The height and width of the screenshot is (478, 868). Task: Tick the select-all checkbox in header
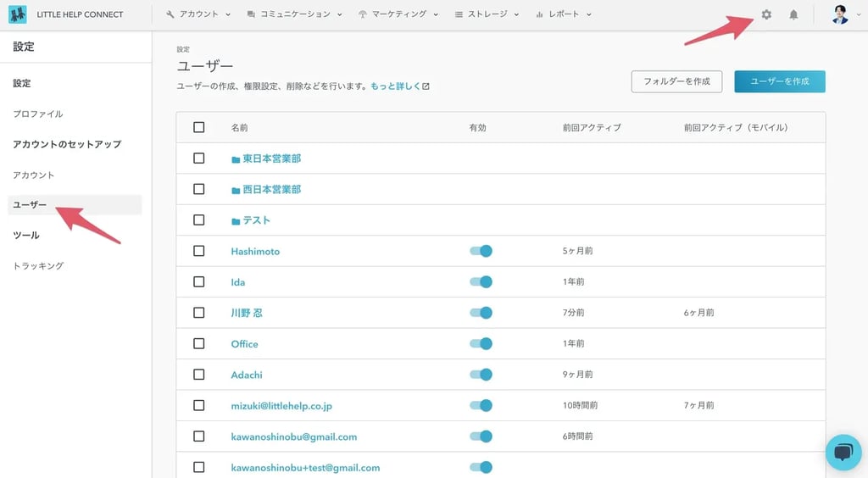[199, 127]
